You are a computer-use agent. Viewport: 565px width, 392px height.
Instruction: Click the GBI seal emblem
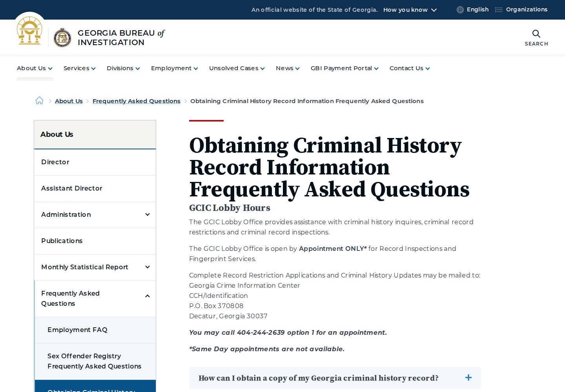[62, 38]
